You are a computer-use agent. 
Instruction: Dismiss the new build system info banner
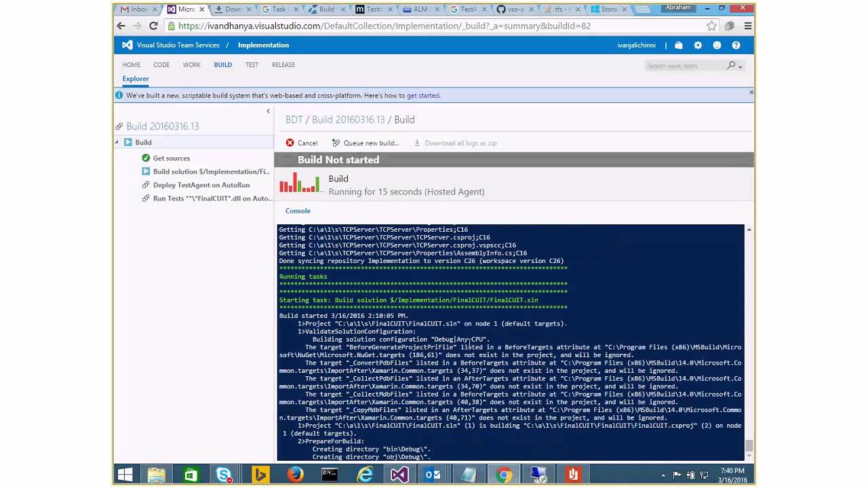pos(751,92)
